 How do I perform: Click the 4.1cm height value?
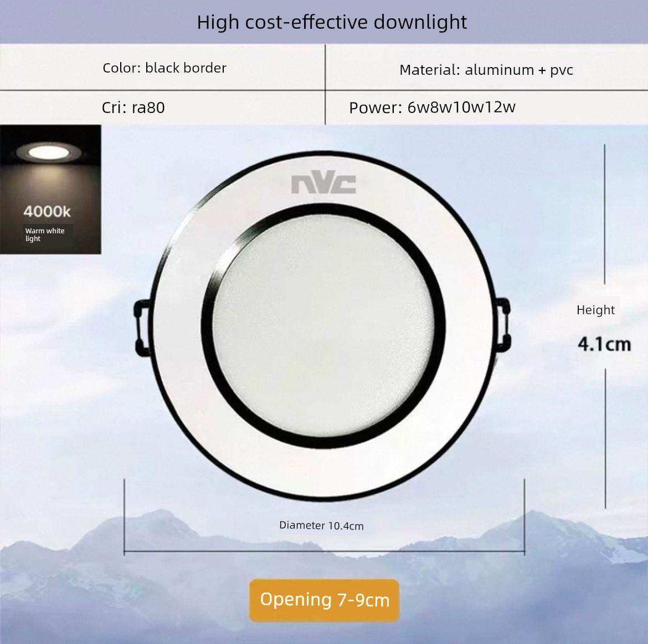click(x=604, y=344)
